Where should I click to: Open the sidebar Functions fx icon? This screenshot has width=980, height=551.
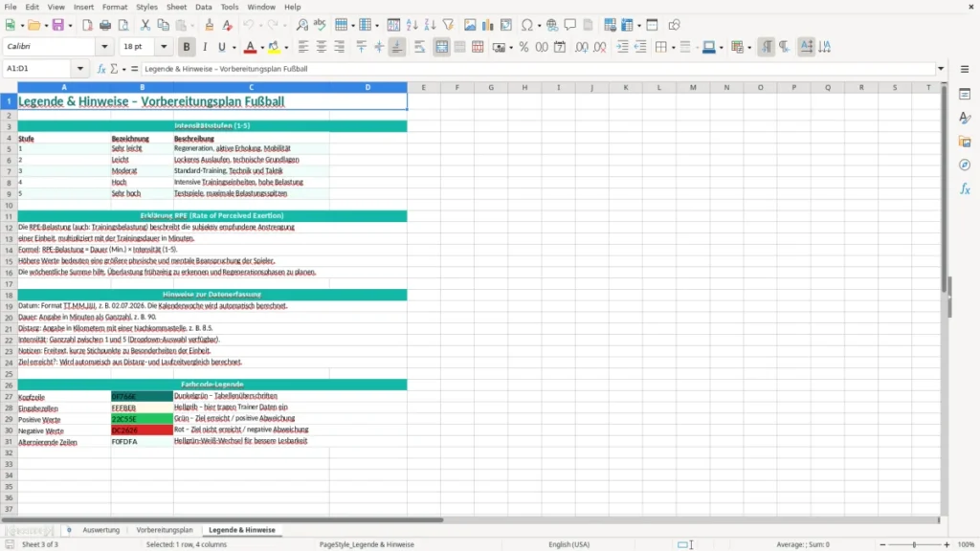[965, 188]
